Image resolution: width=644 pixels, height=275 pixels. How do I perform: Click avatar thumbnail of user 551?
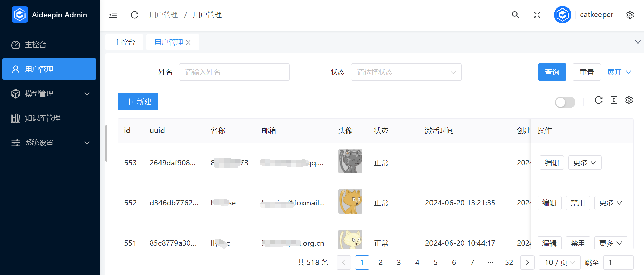pos(350,239)
